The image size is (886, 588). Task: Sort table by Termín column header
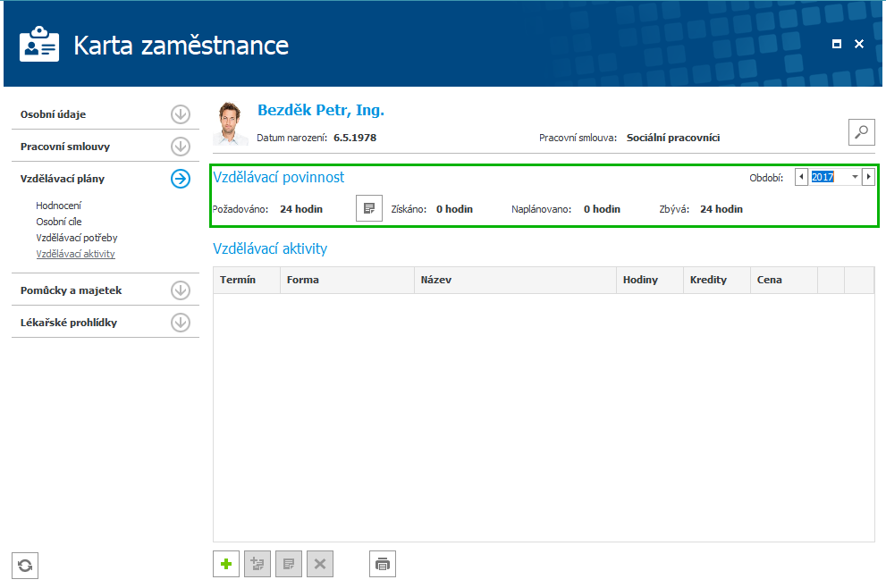tap(247, 280)
